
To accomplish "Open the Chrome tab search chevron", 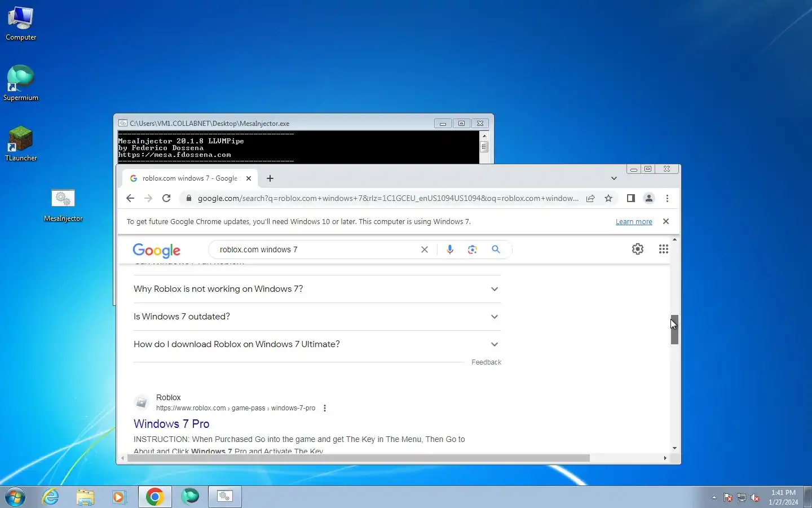I will [614, 178].
